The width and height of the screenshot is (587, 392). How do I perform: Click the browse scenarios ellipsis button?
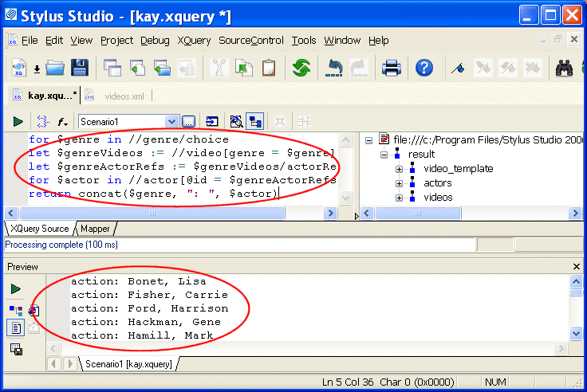[x=188, y=122]
